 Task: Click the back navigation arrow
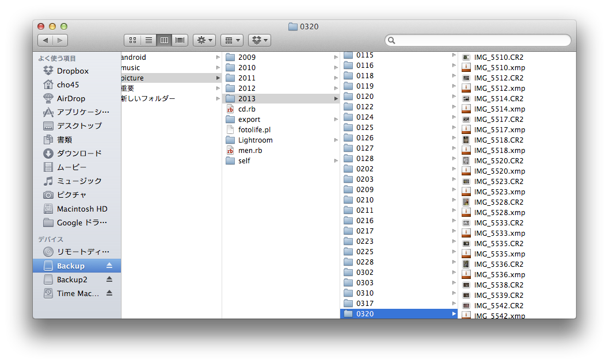click(45, 40)
